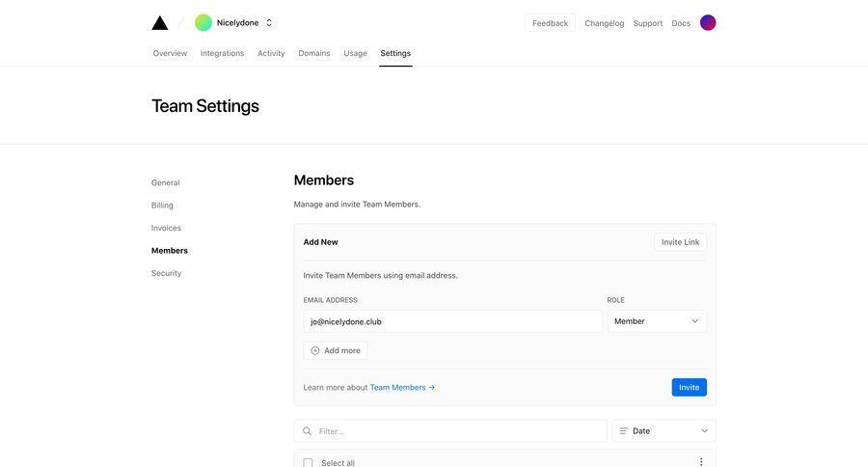This screenshot has height=467, width=868.
Task: Click the Vercel triangle logo
Action: [x=160, y=23]
